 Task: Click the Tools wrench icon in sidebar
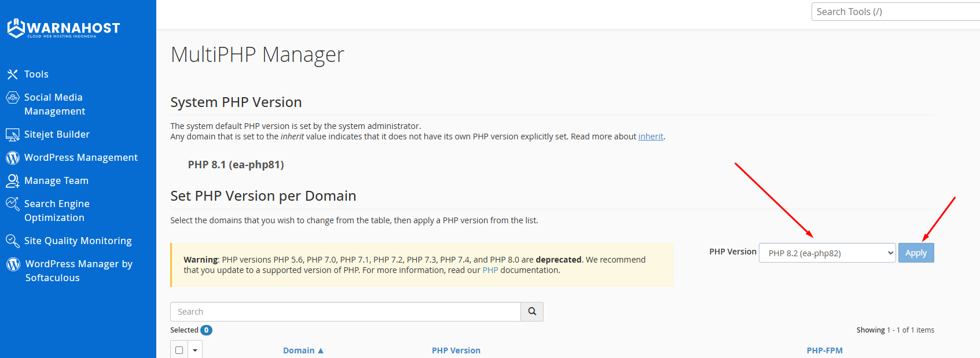coord(12,74)
